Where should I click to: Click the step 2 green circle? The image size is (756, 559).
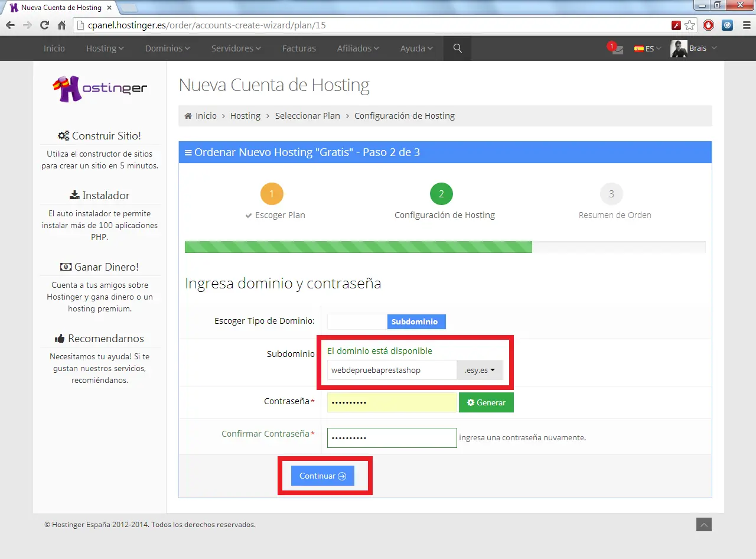[x=441, y=194]
